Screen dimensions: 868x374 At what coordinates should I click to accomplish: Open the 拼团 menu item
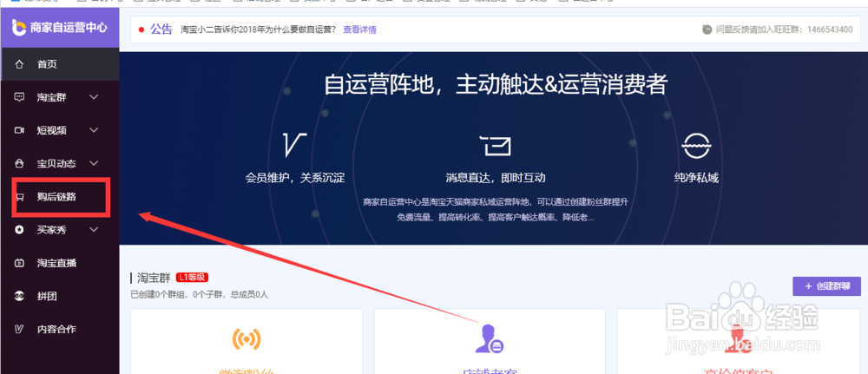point(60,296)
